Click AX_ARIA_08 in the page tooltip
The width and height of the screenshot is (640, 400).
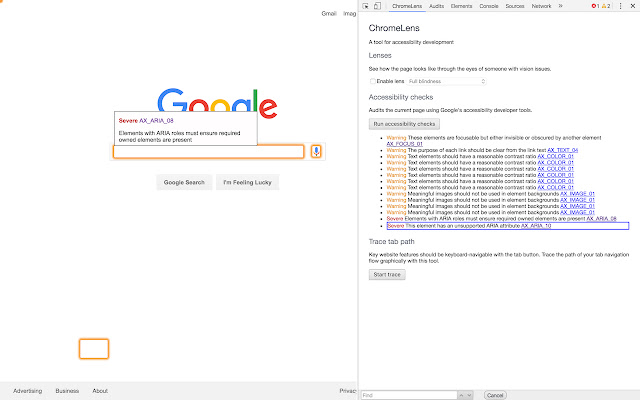(x=156, y=120)
